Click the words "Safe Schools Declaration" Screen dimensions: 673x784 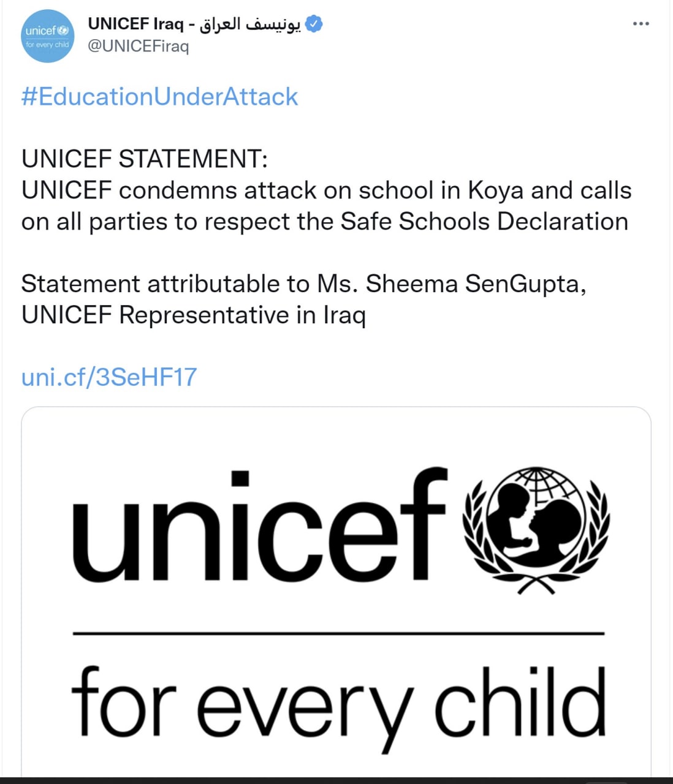click(484, 221)
